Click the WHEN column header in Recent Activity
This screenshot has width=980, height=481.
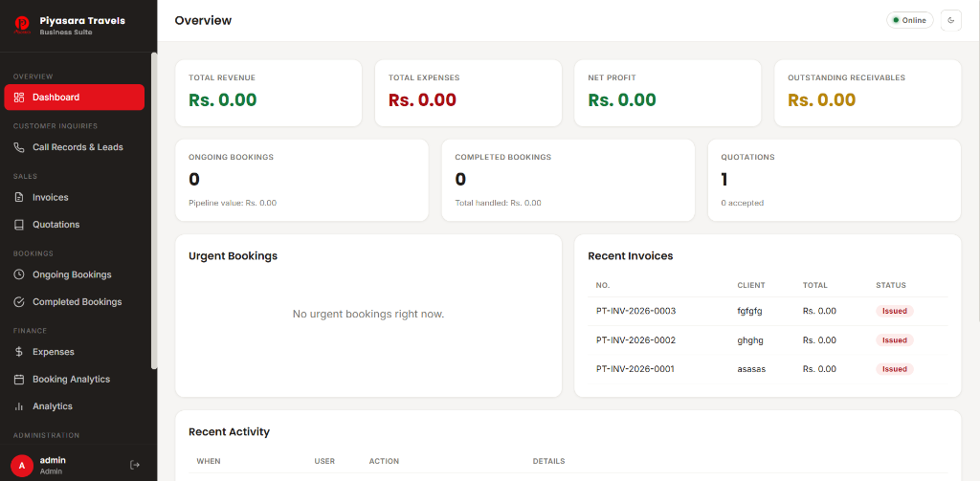click(209, 462)
